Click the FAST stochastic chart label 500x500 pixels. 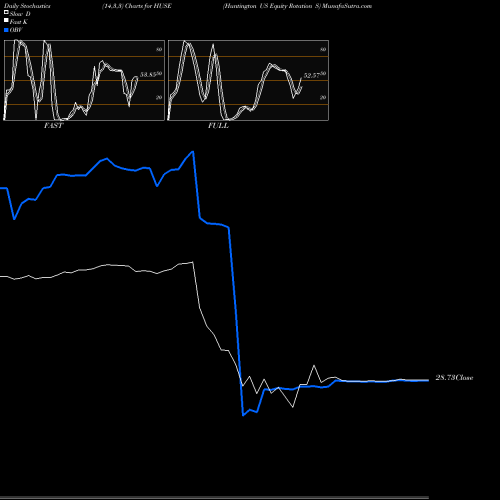point(53,126)
